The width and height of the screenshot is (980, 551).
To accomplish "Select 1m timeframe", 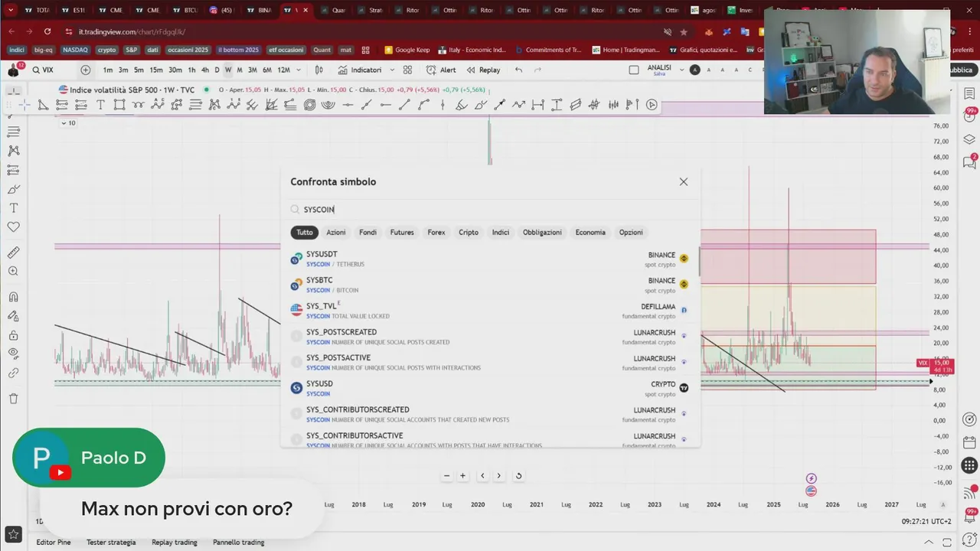I will [x=108, y=70].
